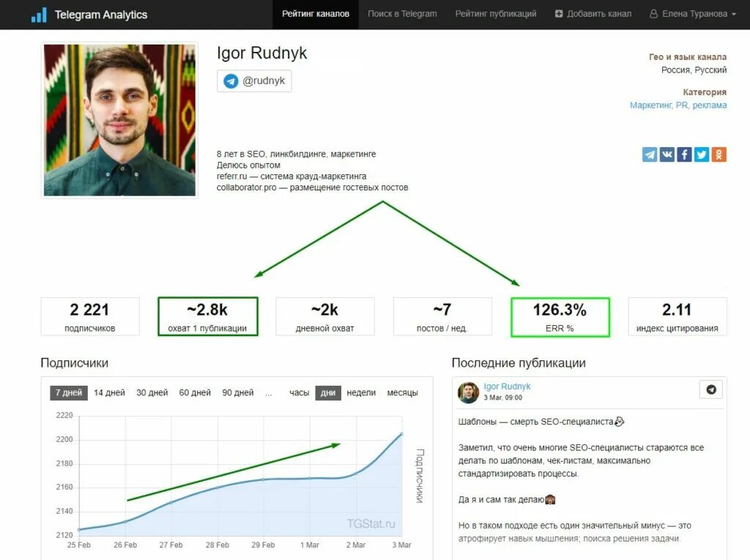The image size is (750, 560).
Task: Click the referr.ru description line
Action: [292, 176]
